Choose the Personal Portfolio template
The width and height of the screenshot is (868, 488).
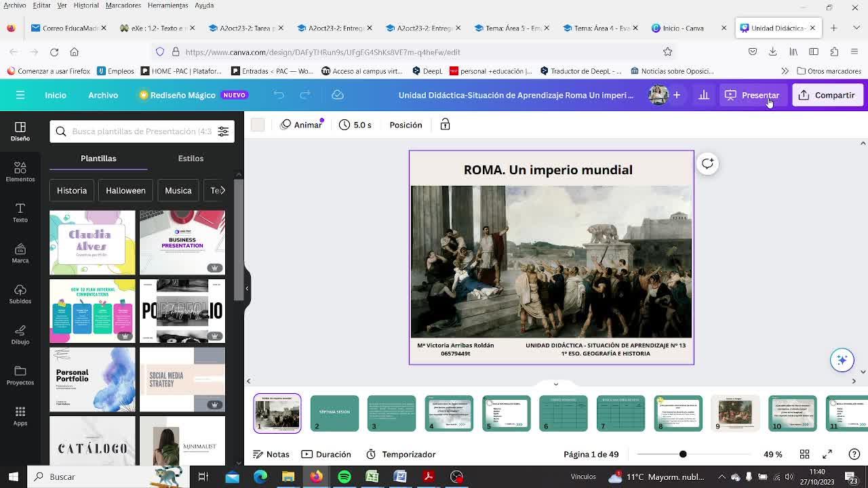pyautogui.click(x=92, y=380)
